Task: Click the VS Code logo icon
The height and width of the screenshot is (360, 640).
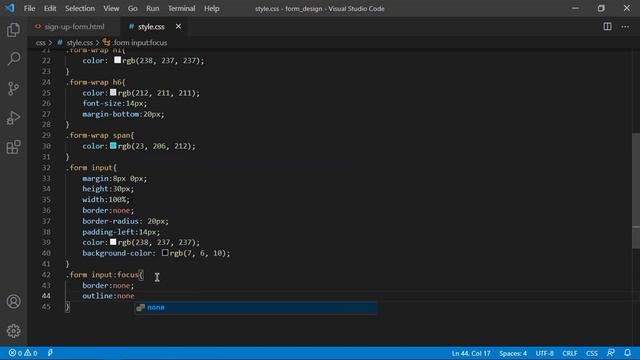Action: [9, 8]
